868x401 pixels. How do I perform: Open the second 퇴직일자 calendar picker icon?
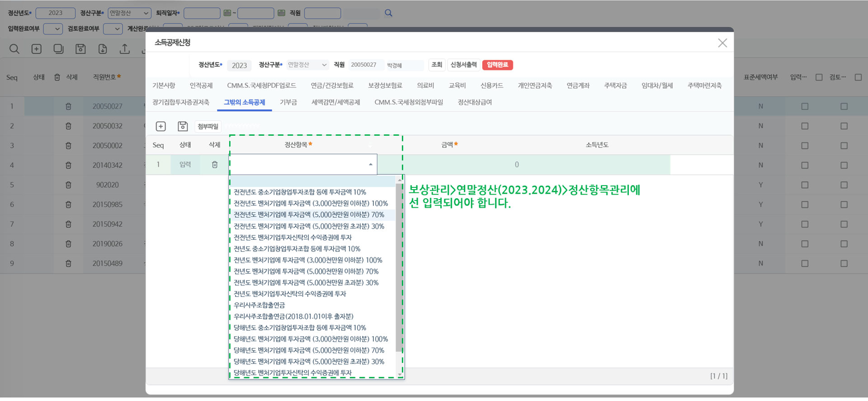tap(281, 13)
